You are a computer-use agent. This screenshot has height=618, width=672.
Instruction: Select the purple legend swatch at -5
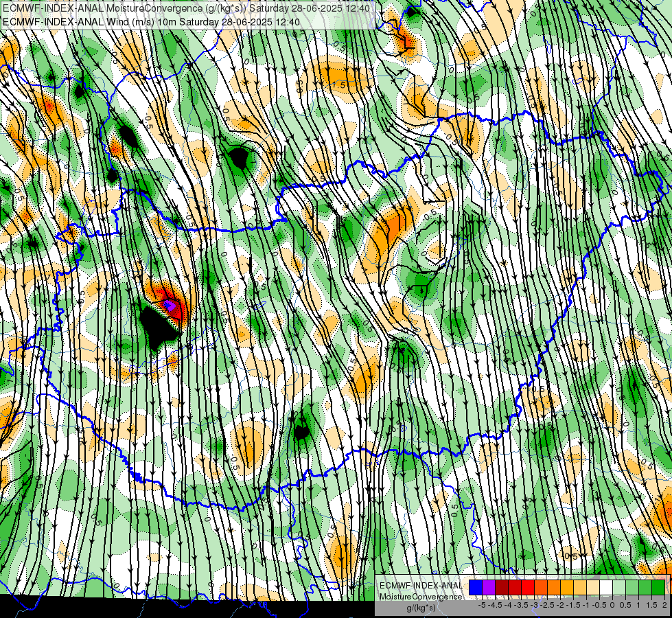click(489, 587)
